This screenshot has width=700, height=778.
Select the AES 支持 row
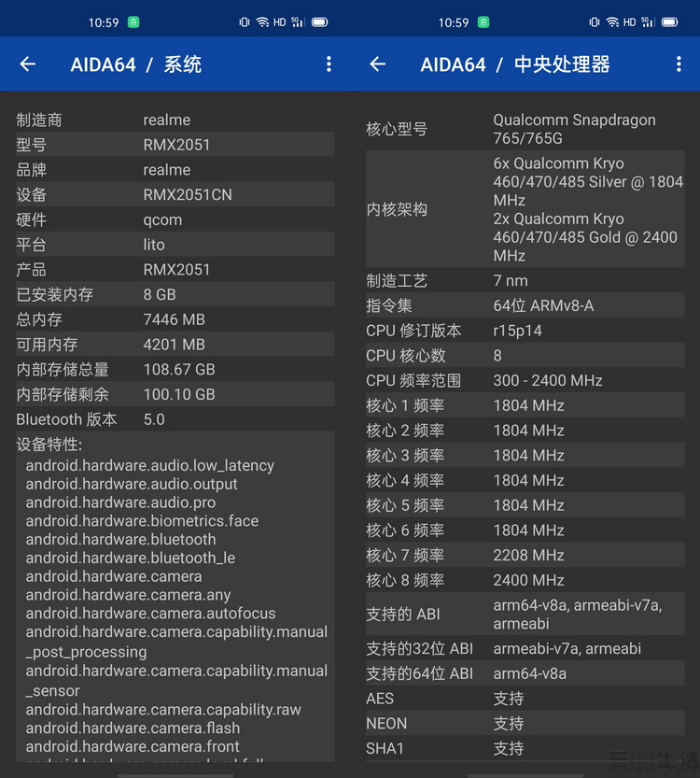click(525, 698)
